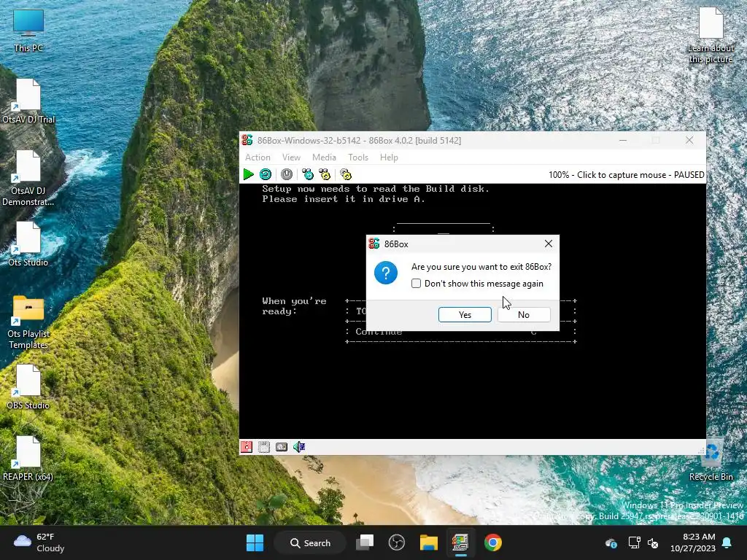Click the dotted hard disk status icon

coord(264,447)
